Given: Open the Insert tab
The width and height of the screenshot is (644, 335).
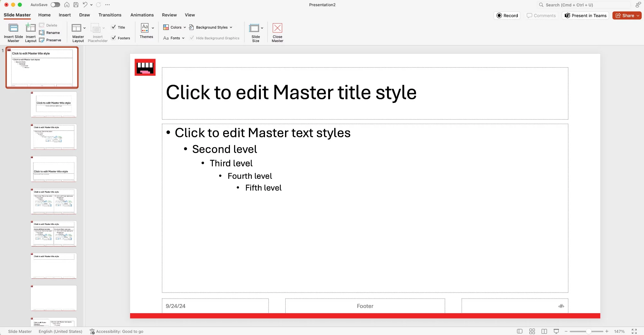Looking at the screenshot, I should point(65,15).
